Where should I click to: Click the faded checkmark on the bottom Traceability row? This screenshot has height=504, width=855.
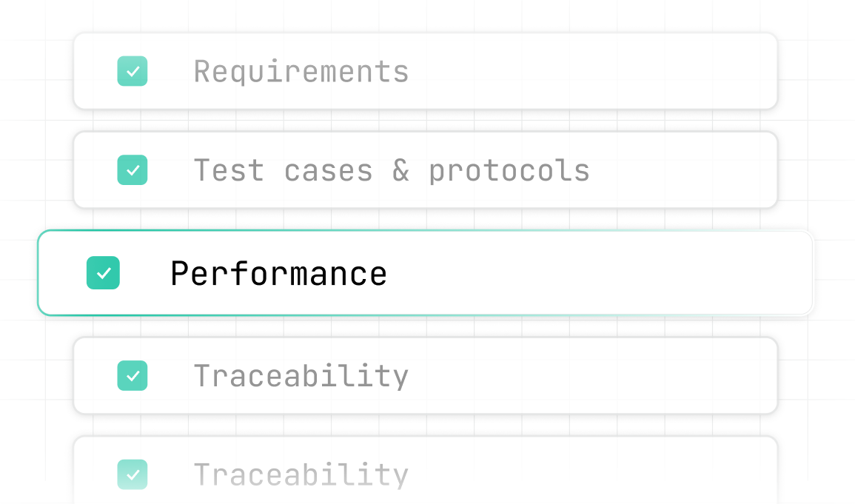point(132,475)
